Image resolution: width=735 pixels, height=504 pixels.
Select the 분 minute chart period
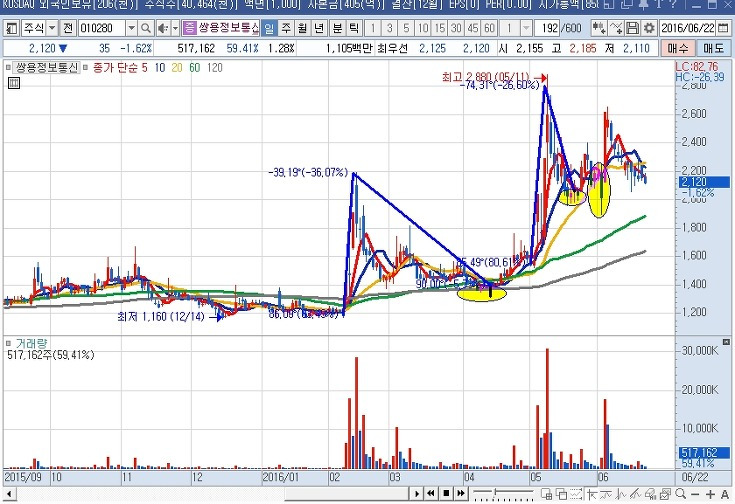[337, 29]
